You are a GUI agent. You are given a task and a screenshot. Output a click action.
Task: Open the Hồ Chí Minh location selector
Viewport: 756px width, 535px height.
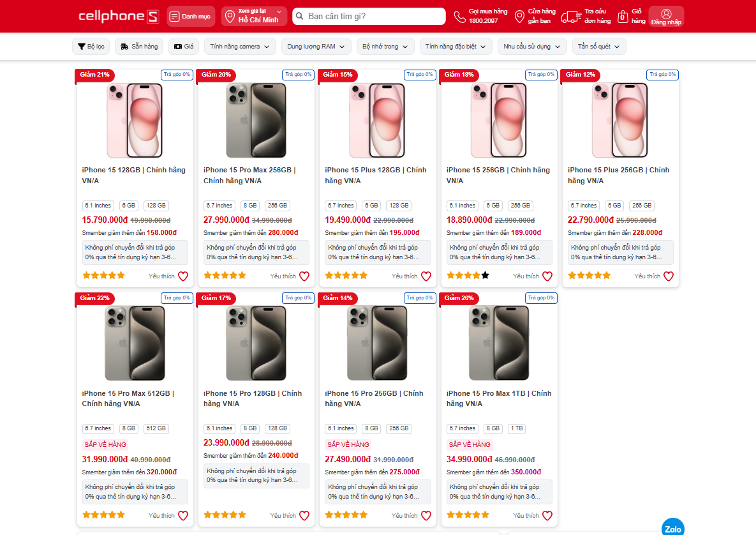(255, 16)
